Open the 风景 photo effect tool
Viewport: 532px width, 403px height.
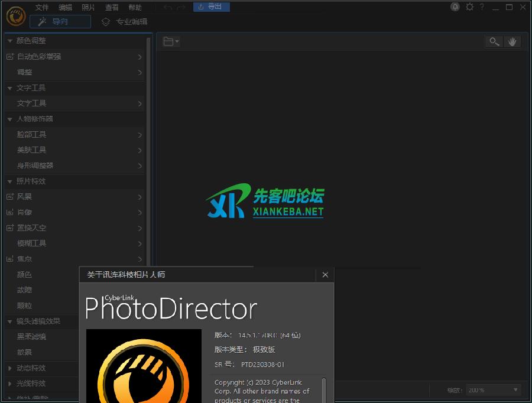(11, 197)
